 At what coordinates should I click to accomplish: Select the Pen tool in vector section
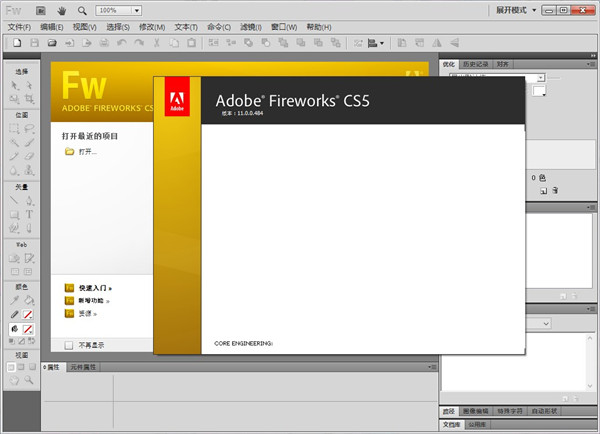tap(29, 200)
